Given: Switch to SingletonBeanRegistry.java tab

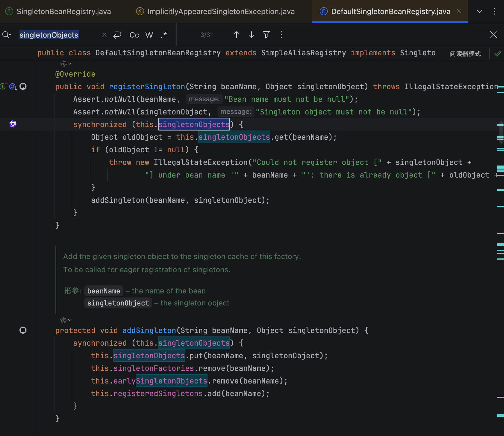Looking at the screenshot, I should pos(63,11).
